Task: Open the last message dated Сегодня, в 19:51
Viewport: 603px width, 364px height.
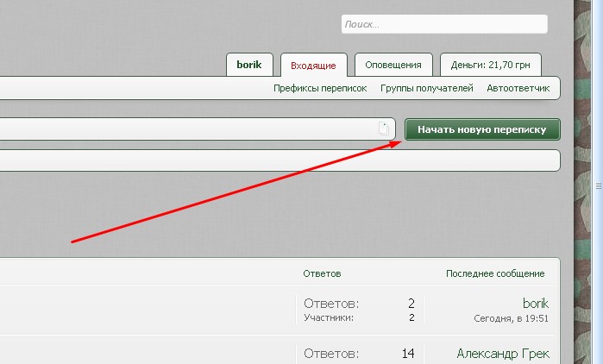Action: point(511,318)
